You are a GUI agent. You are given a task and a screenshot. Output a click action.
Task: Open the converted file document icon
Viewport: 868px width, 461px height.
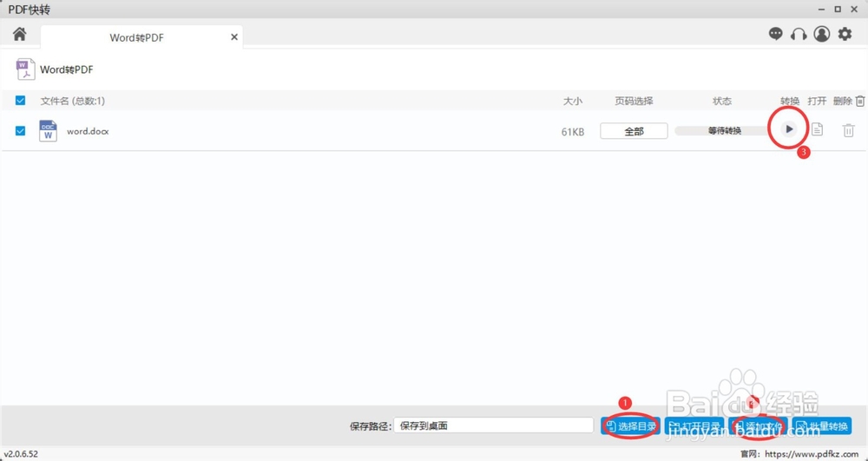coord(817,129)
